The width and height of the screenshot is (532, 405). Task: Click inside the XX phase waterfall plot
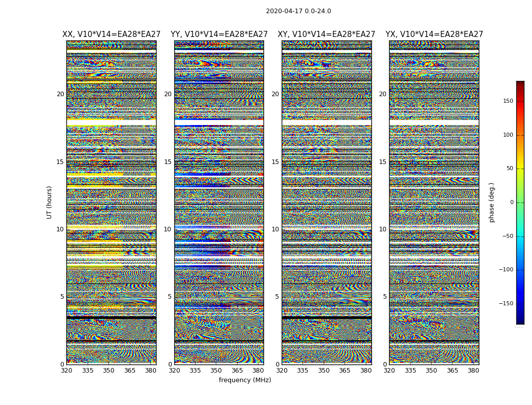tap(111, 202)
